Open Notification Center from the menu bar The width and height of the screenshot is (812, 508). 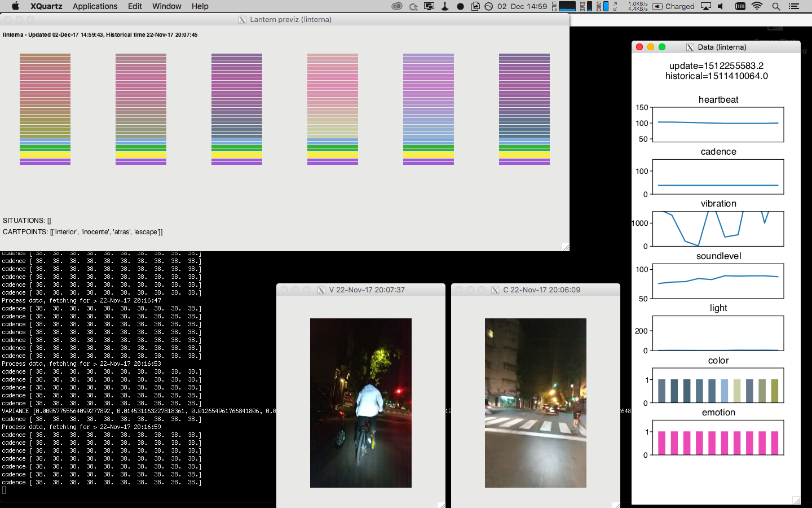point(795,6)
